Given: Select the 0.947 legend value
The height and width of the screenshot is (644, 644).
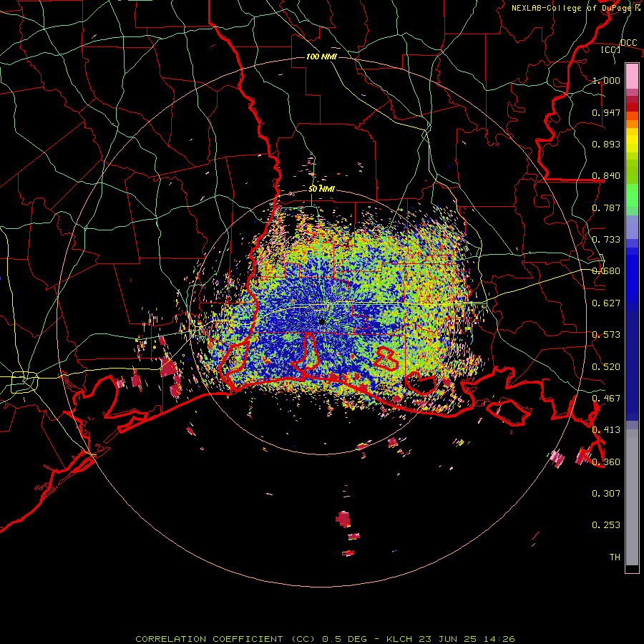Looking at the screenshot, I should pyautogui.click(x=606, y=112).
